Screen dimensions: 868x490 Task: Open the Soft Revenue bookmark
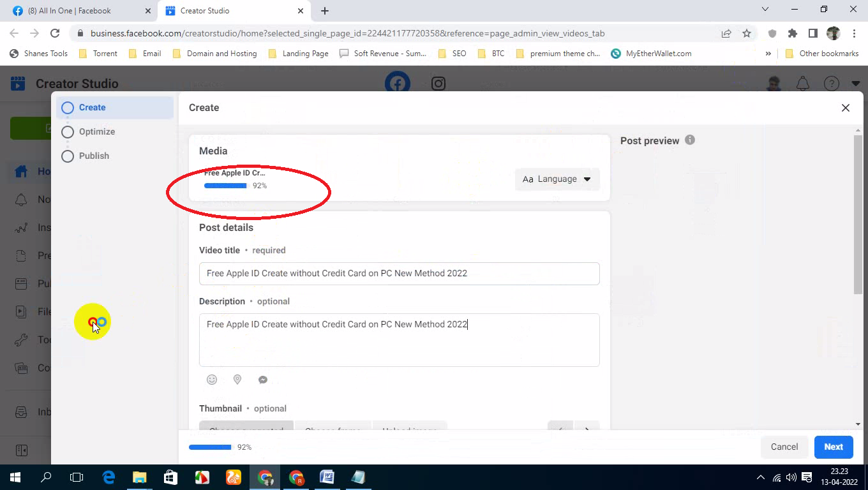tap(382, 54)
